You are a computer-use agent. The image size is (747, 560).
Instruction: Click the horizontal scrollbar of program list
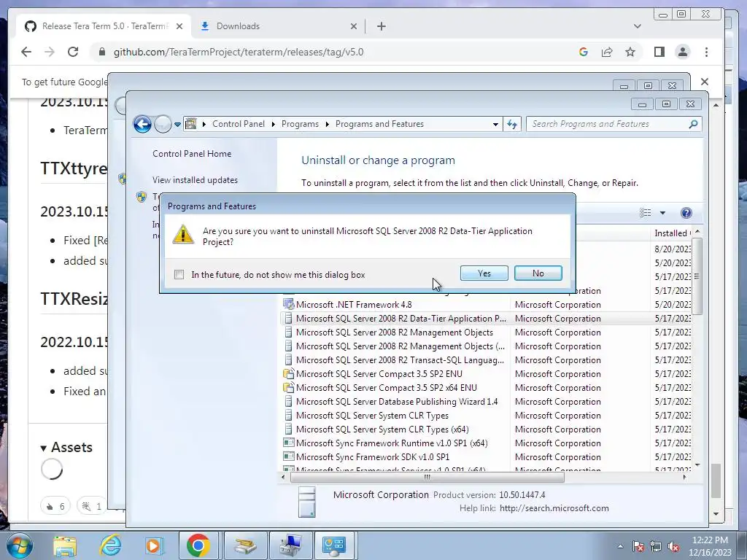[427, 477]
